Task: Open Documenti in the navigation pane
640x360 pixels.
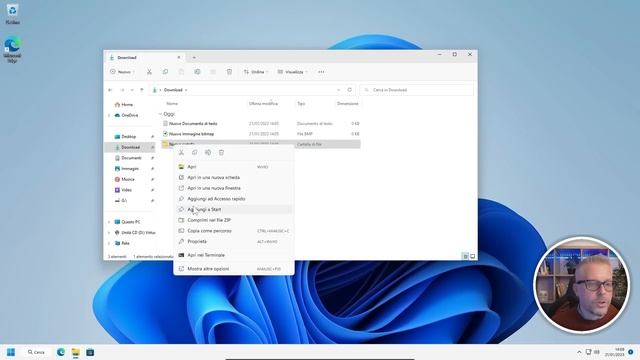Action: coord(128,158)
